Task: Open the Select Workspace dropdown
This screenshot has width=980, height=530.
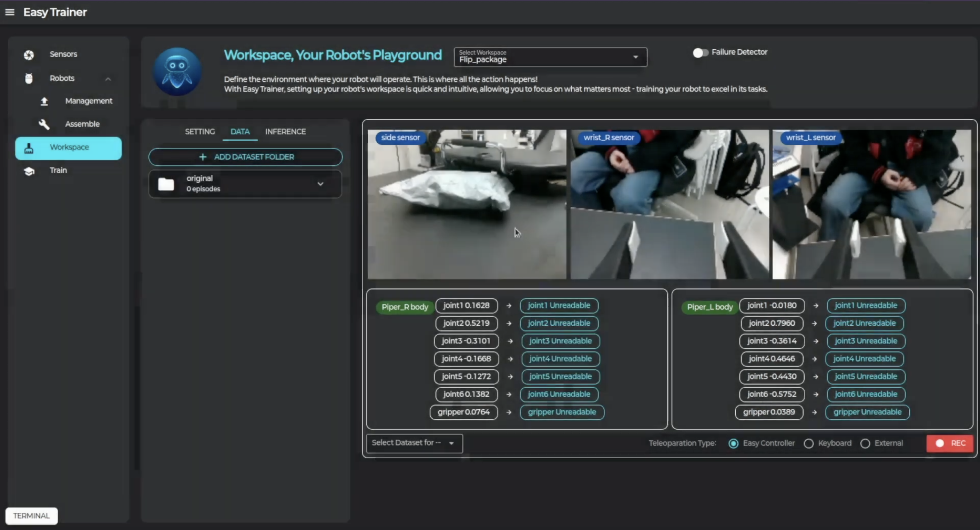Action: pos(550,57)
